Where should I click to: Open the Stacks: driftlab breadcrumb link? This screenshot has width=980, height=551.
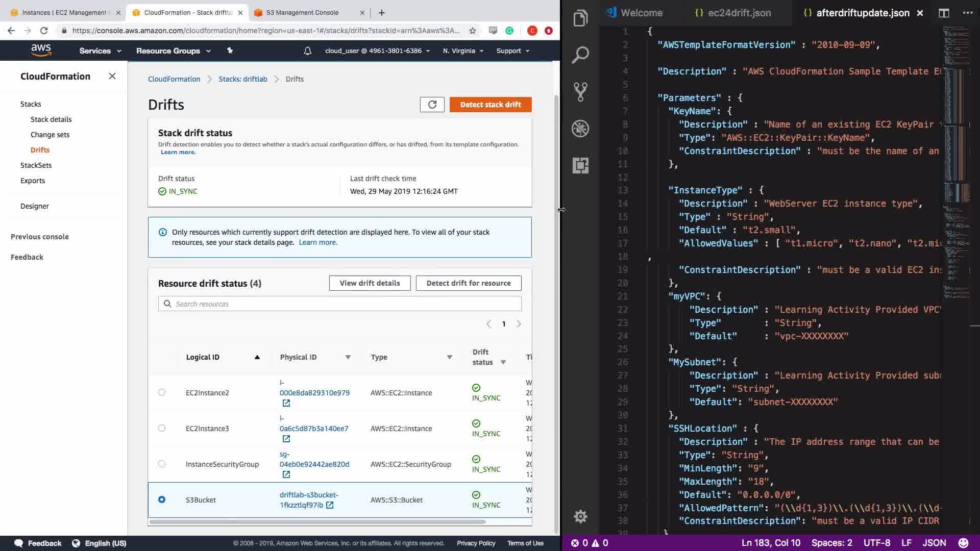click(242, 79)
